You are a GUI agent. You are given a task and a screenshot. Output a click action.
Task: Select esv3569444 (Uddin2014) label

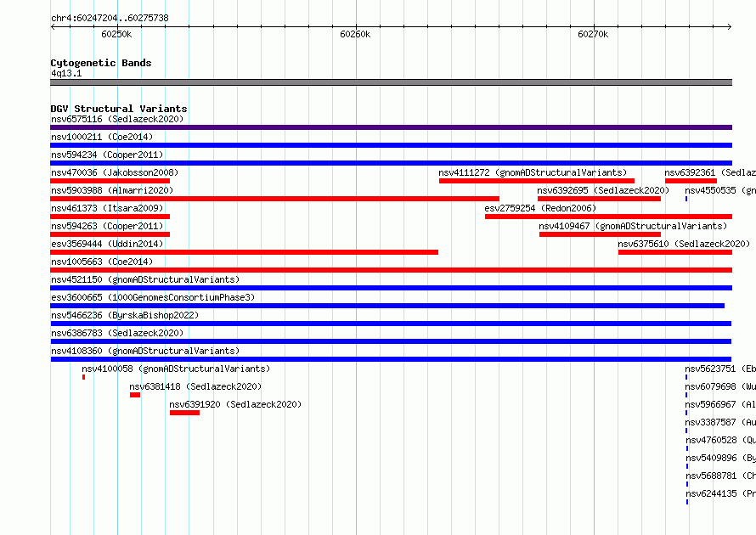click(107, 244)
